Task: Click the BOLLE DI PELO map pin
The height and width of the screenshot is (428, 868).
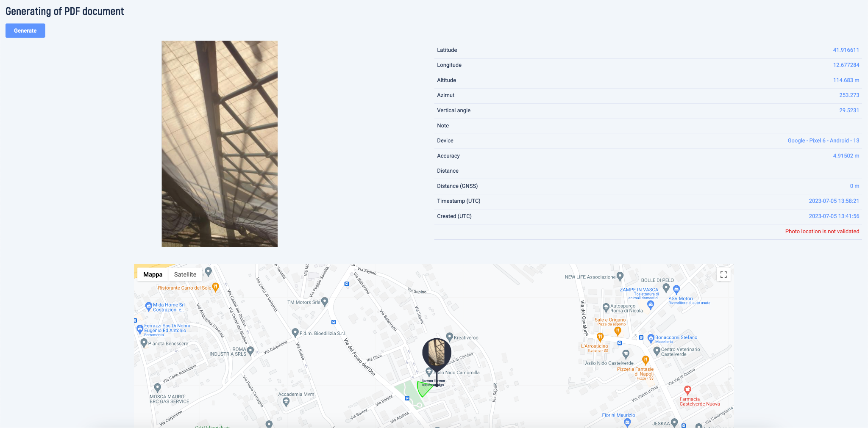Action: pyautogui.click(x=666, y=287)
